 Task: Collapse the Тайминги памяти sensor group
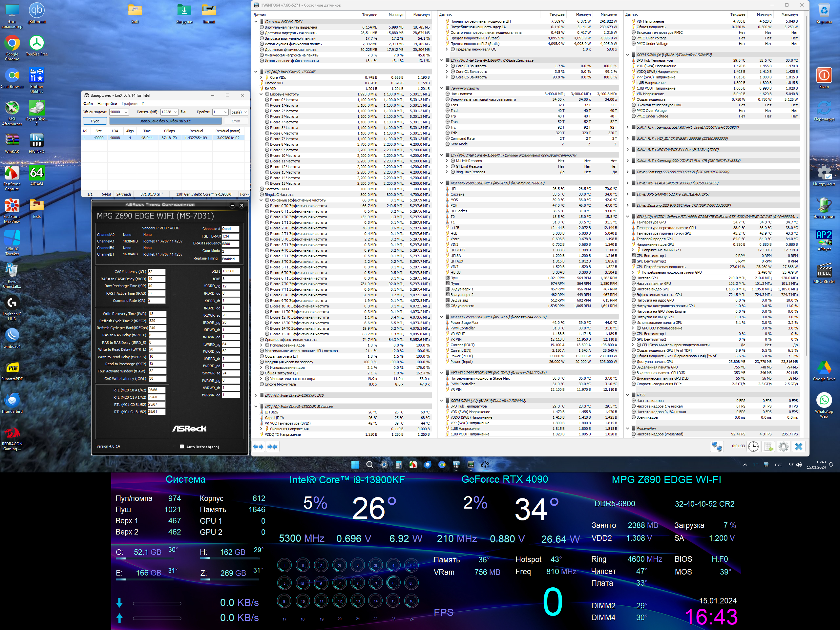[442, 88]
